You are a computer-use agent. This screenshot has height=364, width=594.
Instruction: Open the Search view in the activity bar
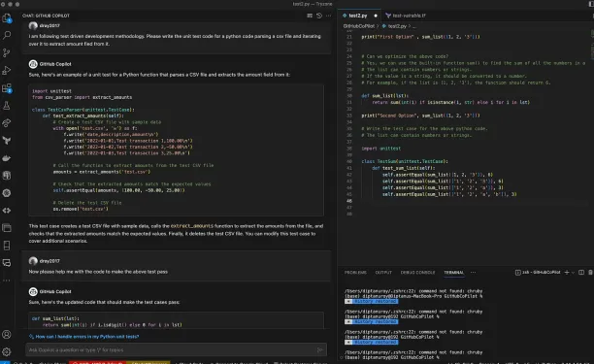(x=7, y=35)
